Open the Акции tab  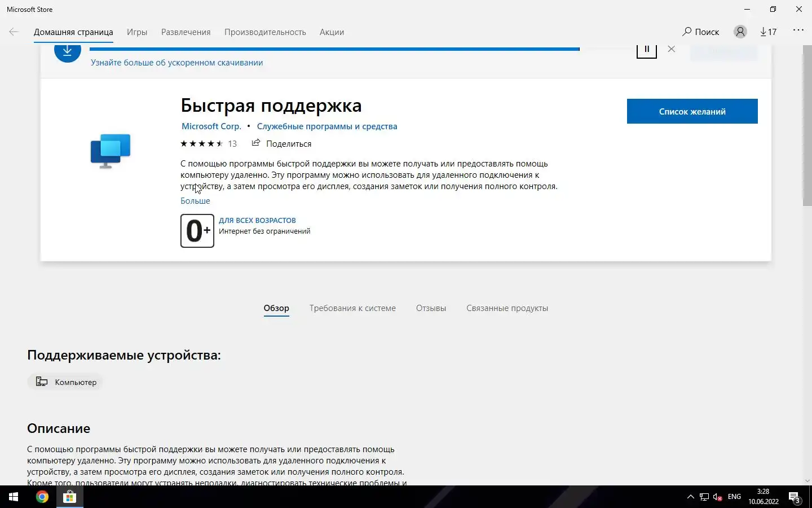pyautogui.click(x=332, y=32)
